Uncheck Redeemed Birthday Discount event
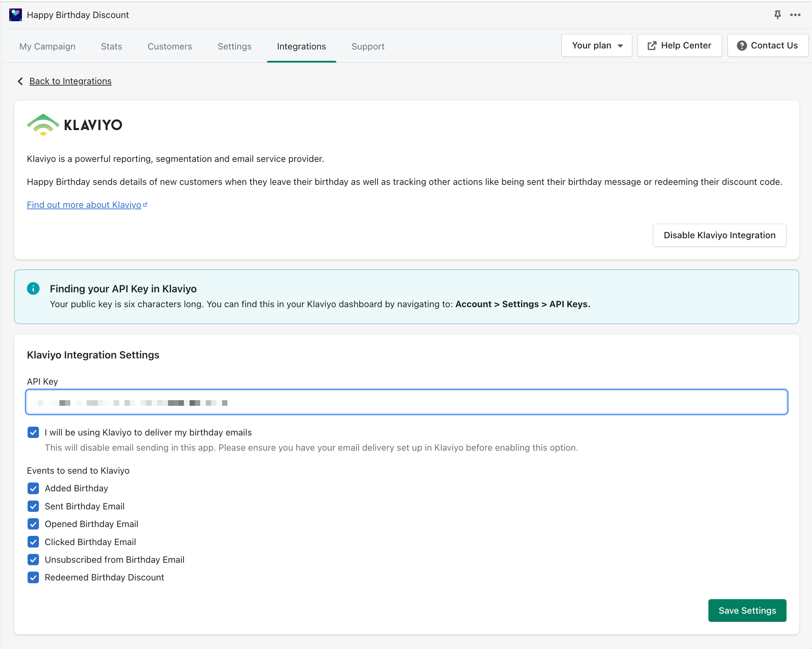This screenshot has height=649, width=812. pyautogui.click(x=33, y=577)
